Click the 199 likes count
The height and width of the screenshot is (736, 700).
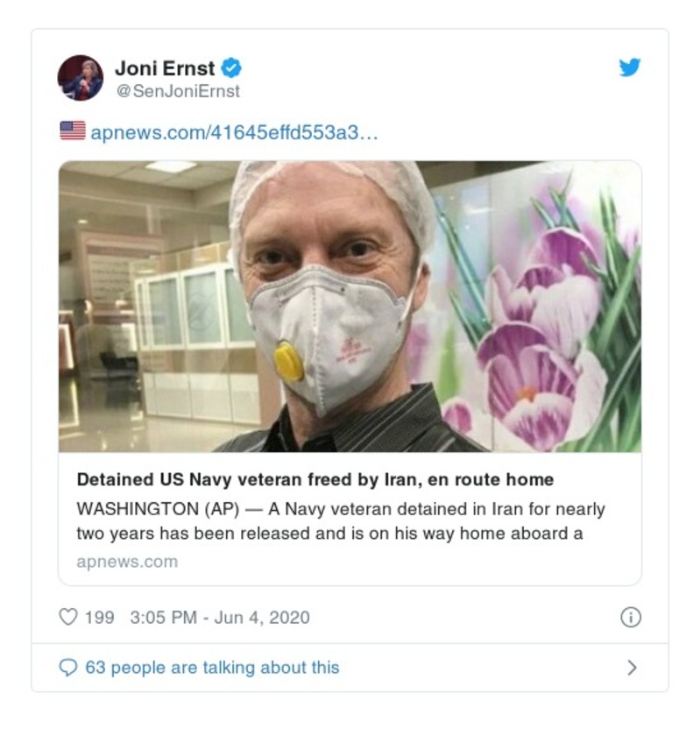tap(99, 617)
